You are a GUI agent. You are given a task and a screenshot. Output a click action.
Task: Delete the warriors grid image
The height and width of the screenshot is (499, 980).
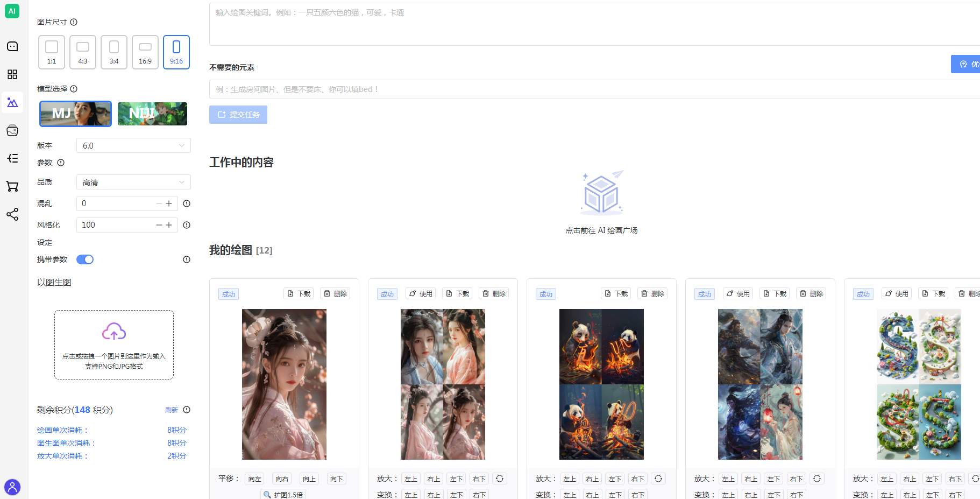pos(811,293)
